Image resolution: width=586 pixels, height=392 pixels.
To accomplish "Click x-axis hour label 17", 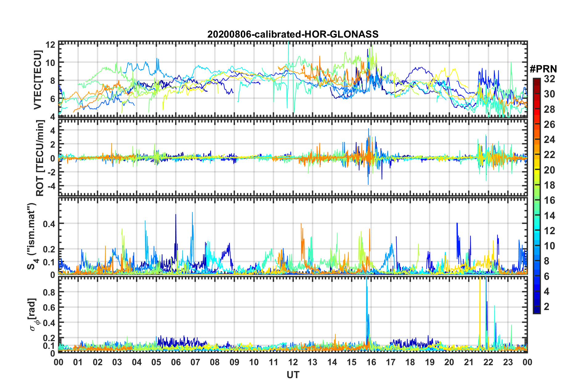I will (391, 362).
